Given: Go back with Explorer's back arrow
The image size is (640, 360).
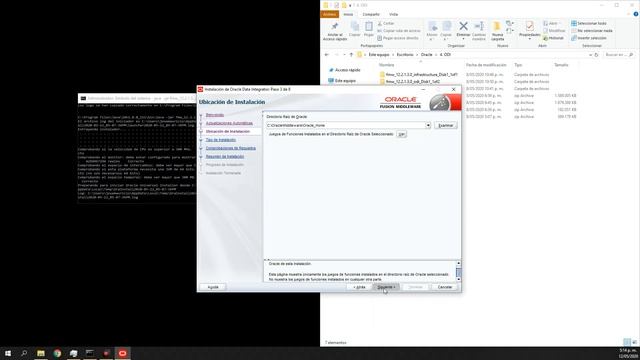Looking at the screenshot, I should click(x=327, y=55).
